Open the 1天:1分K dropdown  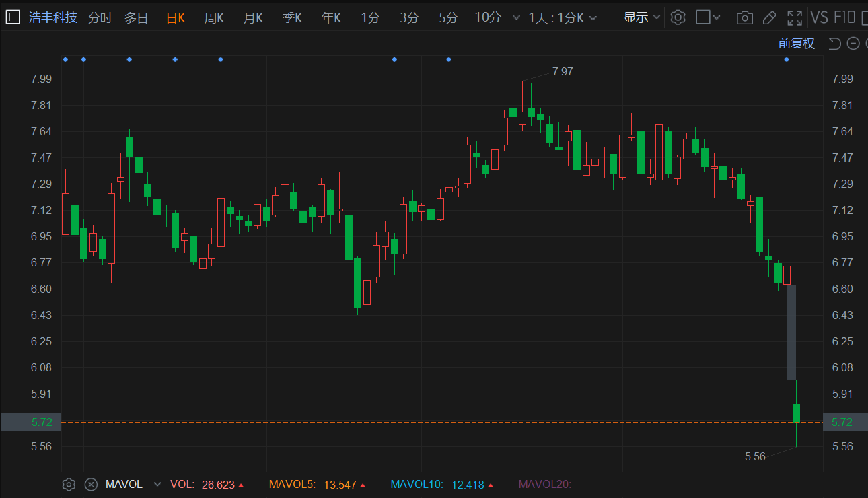[563, 17]
